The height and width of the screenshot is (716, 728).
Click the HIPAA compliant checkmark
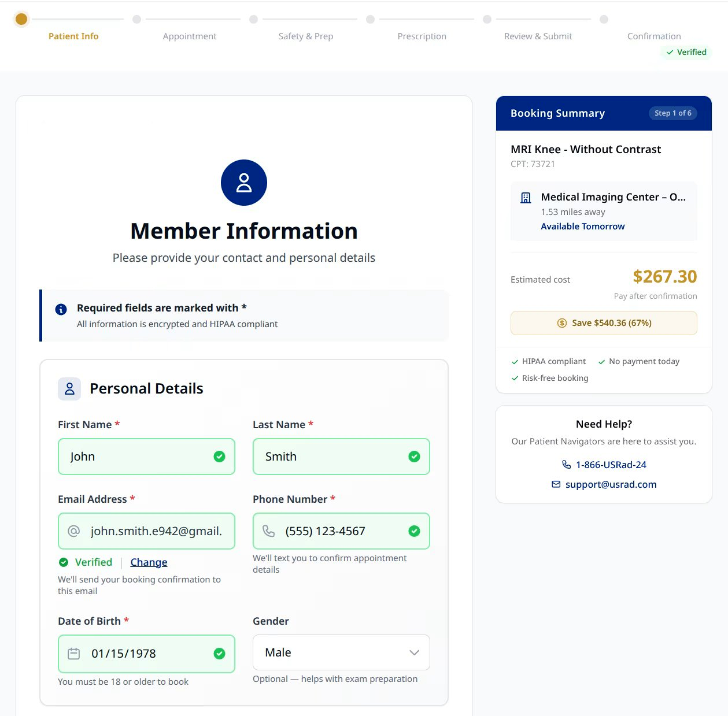(x=514, y=361)
